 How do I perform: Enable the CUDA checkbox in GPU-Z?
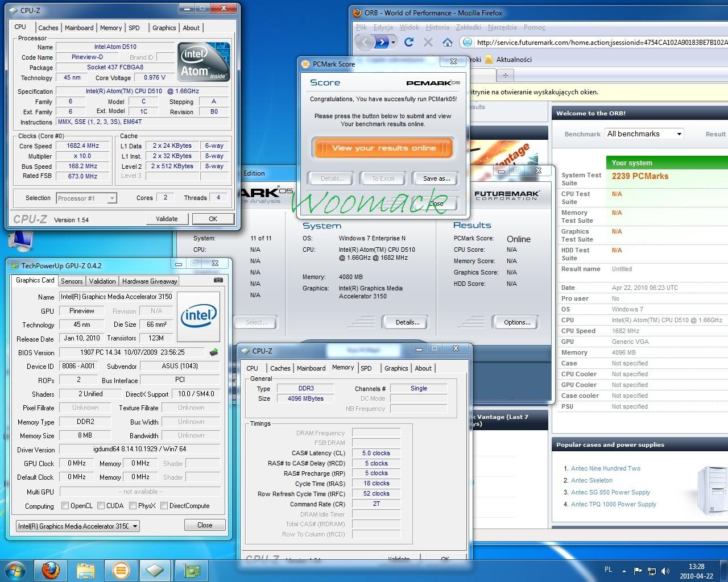[x=101, y=506]
